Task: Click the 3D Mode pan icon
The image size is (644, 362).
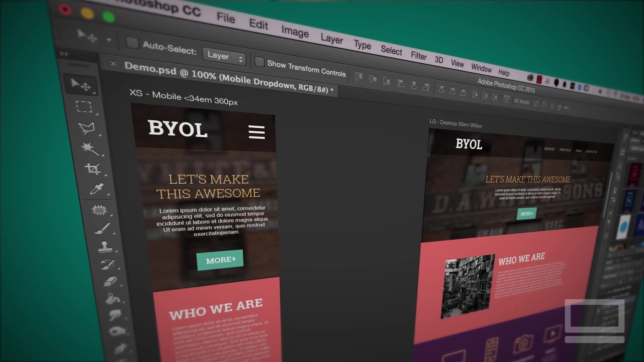Action: point(552,106)
